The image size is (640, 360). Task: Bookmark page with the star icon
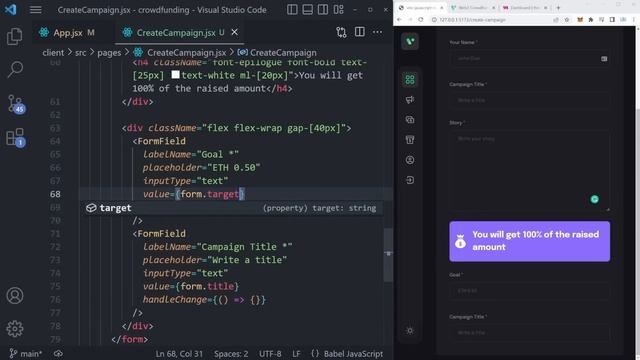coord(567,20)
